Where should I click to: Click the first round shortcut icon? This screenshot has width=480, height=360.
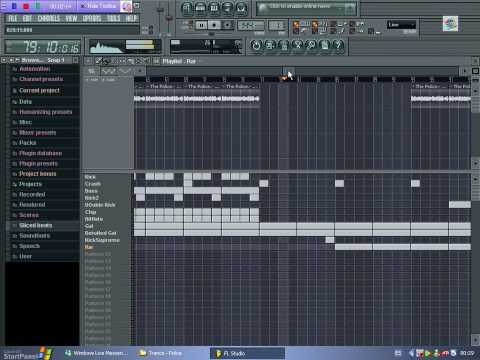187,8
